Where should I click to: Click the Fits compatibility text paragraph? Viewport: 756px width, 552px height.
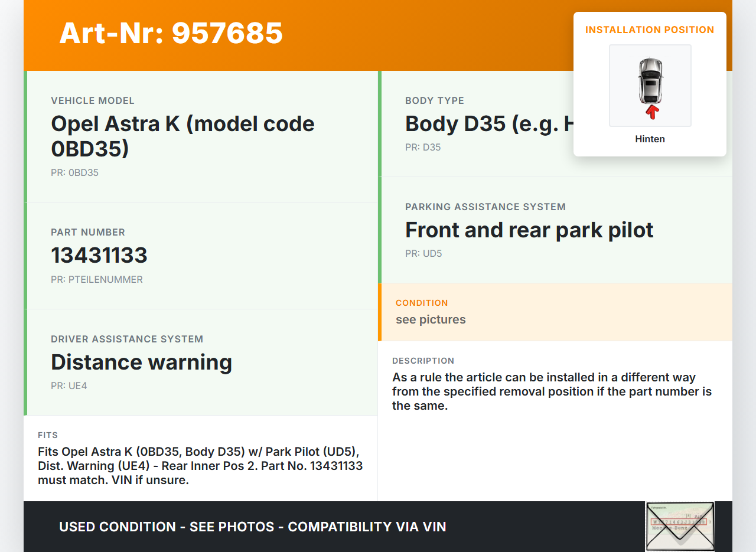coord(200,466)
